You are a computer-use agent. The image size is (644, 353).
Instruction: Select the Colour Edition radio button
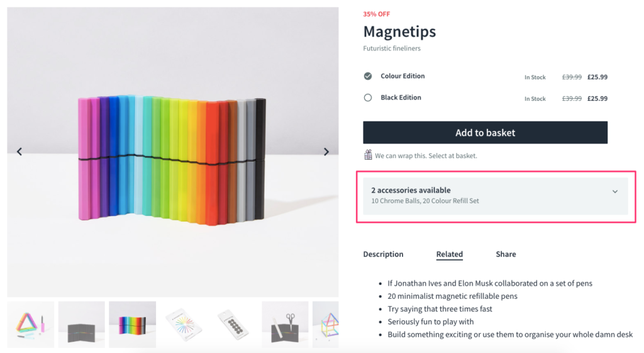pos(368,76)
